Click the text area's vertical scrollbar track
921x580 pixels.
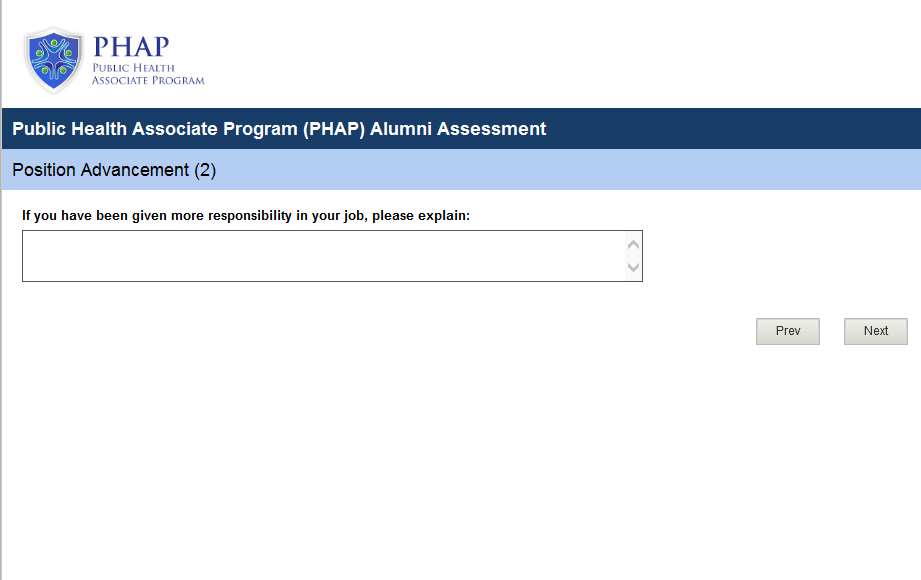point(632,256)
